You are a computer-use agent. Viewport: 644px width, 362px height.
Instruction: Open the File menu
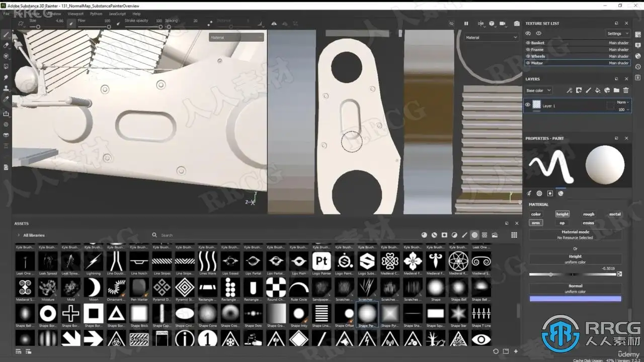coord(6,14)
